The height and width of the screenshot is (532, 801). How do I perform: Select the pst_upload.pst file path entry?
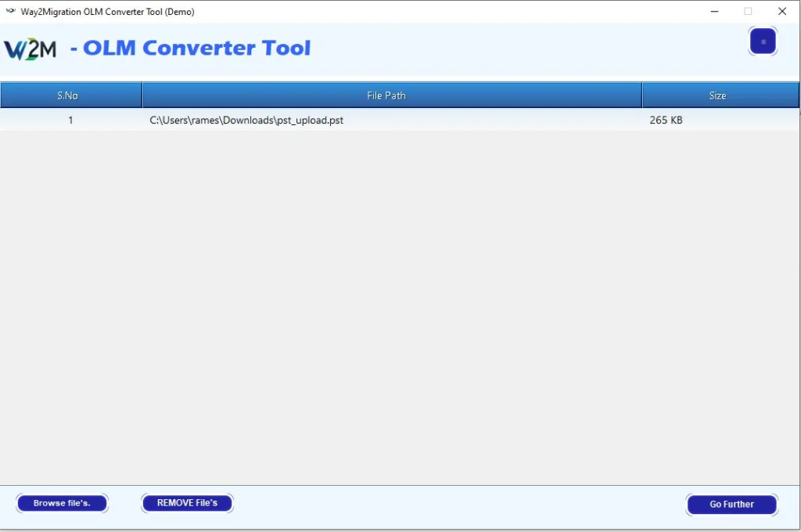(246, 120)
